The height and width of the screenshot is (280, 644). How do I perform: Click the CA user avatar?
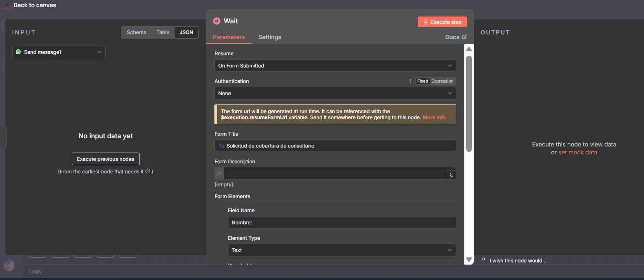pyautogui.click(x=9, y=265)
